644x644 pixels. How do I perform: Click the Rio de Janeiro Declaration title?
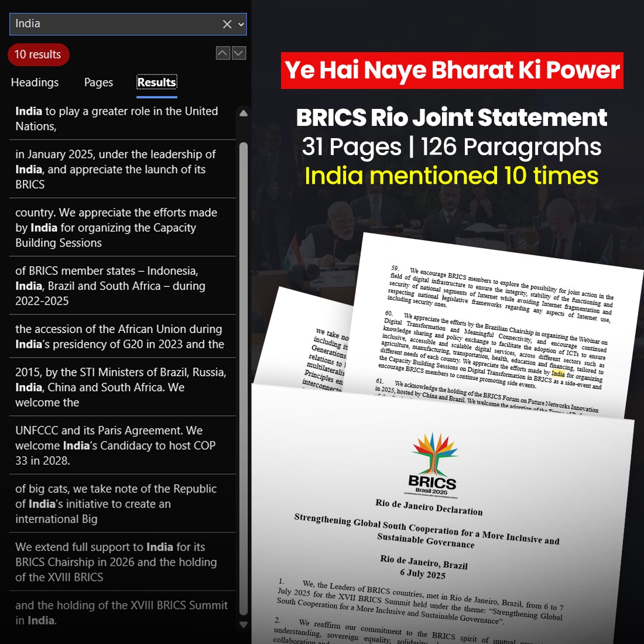(x=429, y=507)
